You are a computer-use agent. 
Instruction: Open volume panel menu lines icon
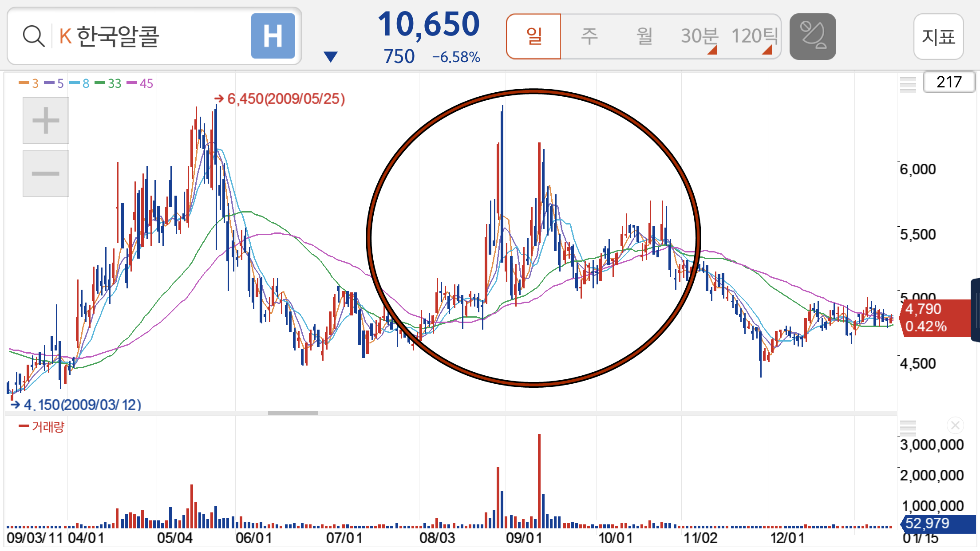[x=908, y=428]
